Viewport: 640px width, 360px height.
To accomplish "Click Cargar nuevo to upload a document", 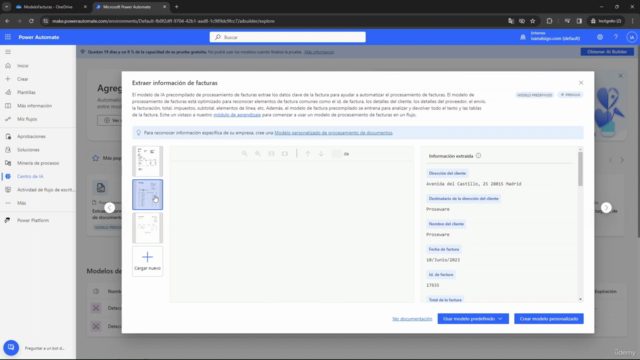I will [147, 262].
